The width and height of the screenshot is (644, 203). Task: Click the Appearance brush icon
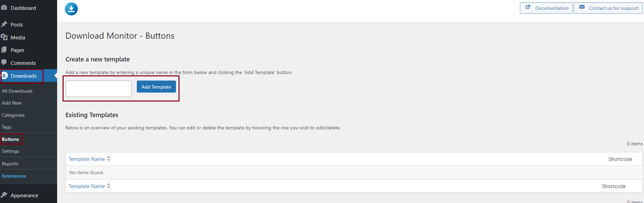pos(4,195)
